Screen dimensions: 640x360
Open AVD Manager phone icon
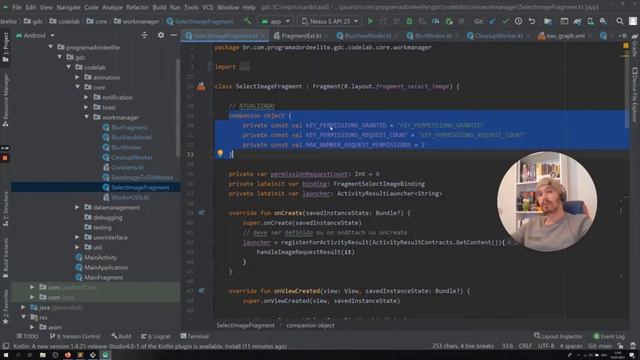click(x=590, y=21)
